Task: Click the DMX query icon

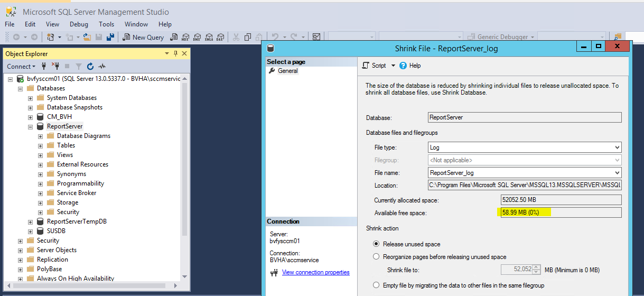Action: tap(197, 37)
